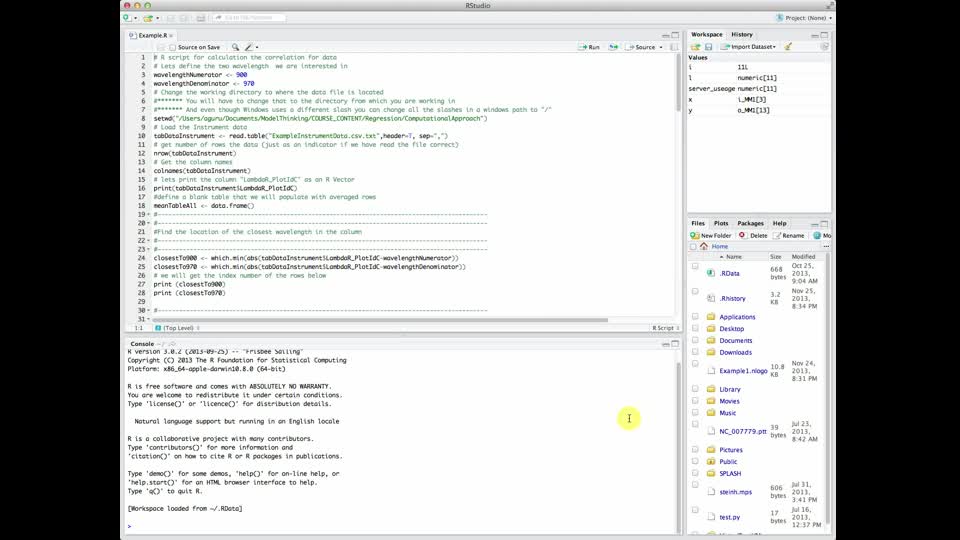Check the box next to .Rhistory

point(695,291)
